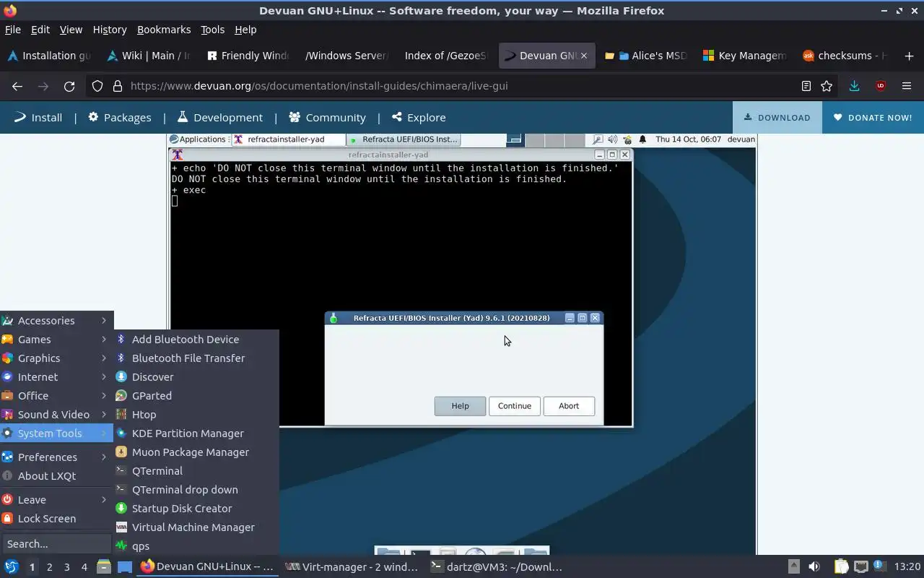The image size is (924, 578).
Task: Open Explore link on Devuan site
Action: click(419, 117)
